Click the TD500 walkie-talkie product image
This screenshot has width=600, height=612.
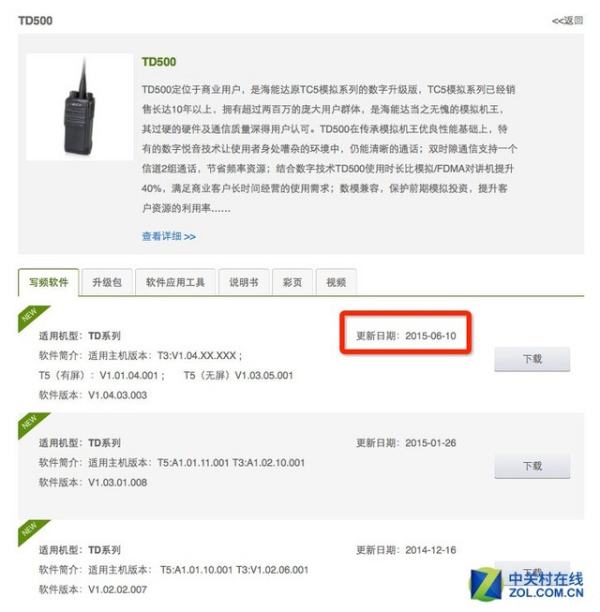point(79,107)
